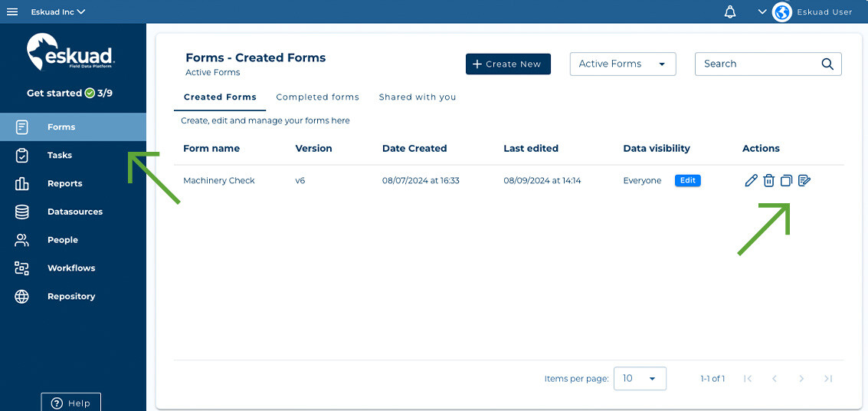Screen dimensions: 868x411
Task: Open the Get started 3/9 checklist
Action: pos(70,93)
